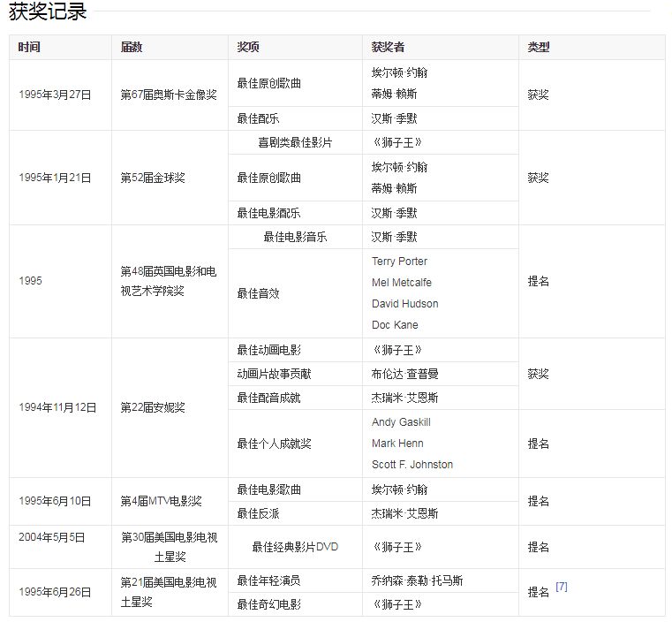
Task: Click 获奖 in the 奥斯卡金像奖 row
Action: tap(539, 95)
